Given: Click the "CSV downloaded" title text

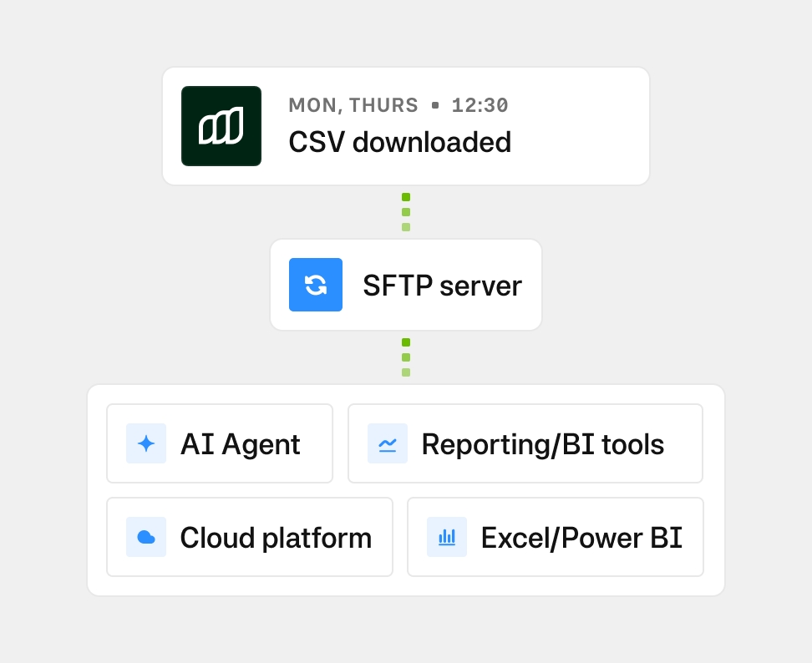Looking at the screenshot, I should [400, 142].
